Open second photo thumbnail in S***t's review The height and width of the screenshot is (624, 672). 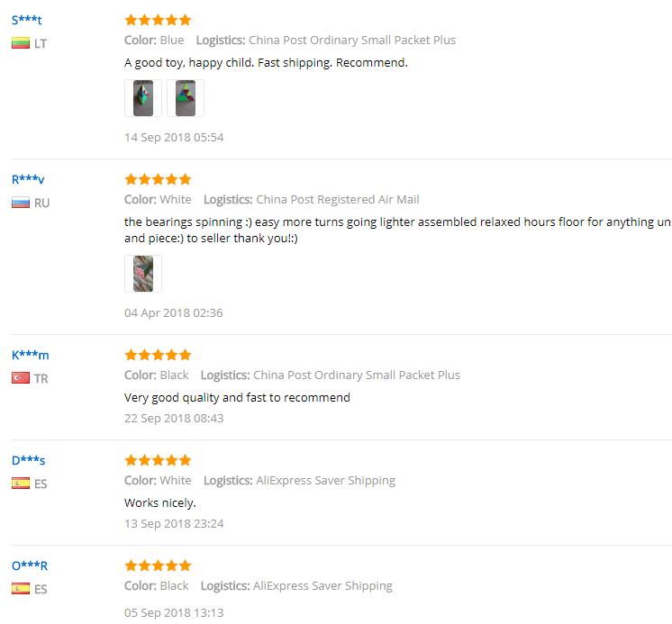186,98
